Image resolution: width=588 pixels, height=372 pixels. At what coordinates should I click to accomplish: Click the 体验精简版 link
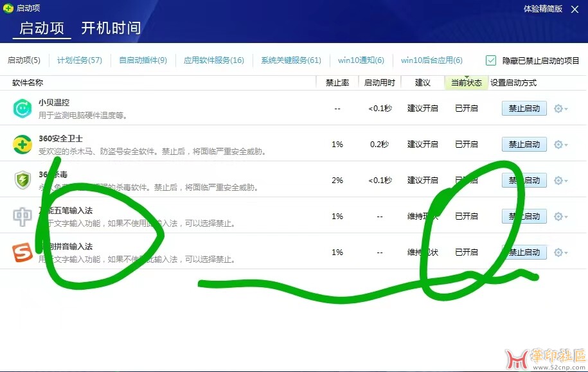[x=542, y=8]
